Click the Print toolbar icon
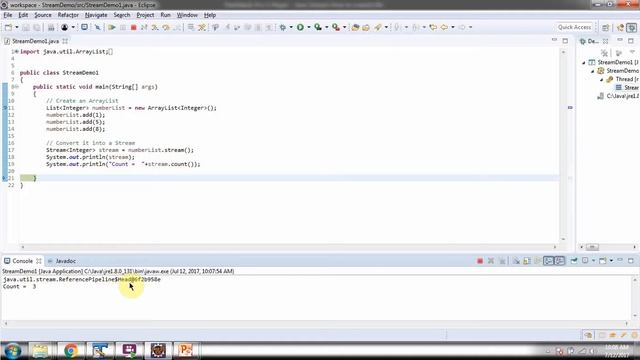 coord(51,27)
